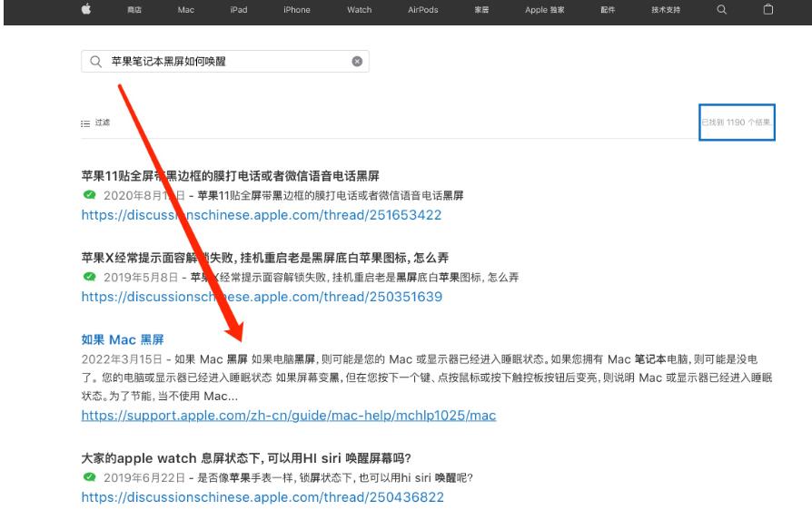Open result title 大家的apple watch 息屏状态下
This screenshot has width=812, height=510.
[246, 458]
